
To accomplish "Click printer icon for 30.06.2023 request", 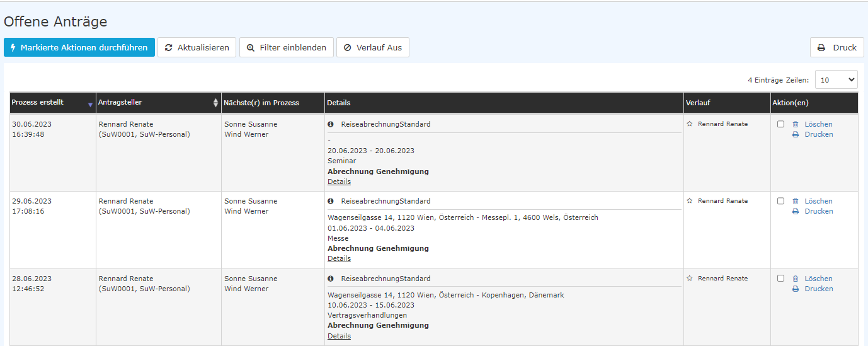I will pyautogui.click(x=795, y=134).
